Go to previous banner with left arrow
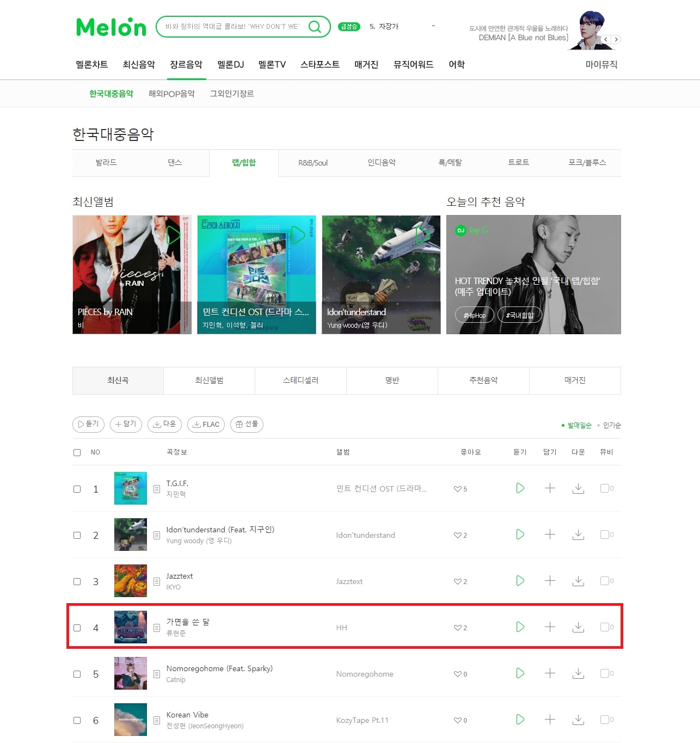The image size is (700, 743). (x=606, y=39)
